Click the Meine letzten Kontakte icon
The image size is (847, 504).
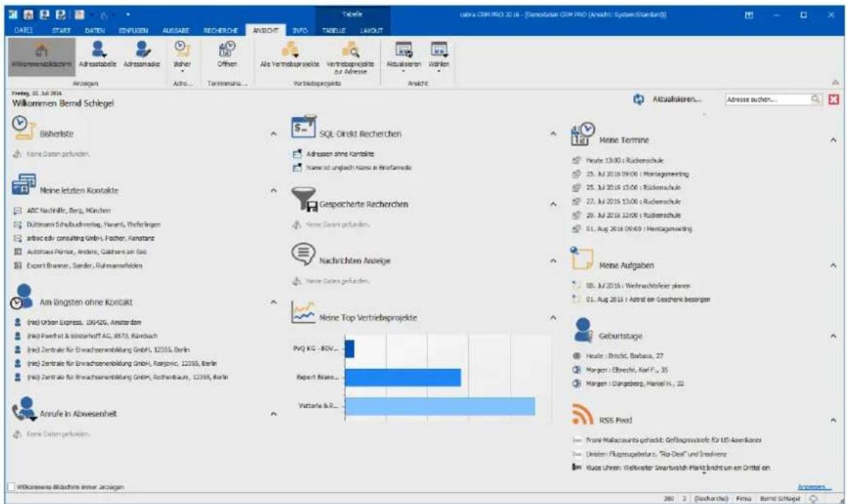click(23, 184)
